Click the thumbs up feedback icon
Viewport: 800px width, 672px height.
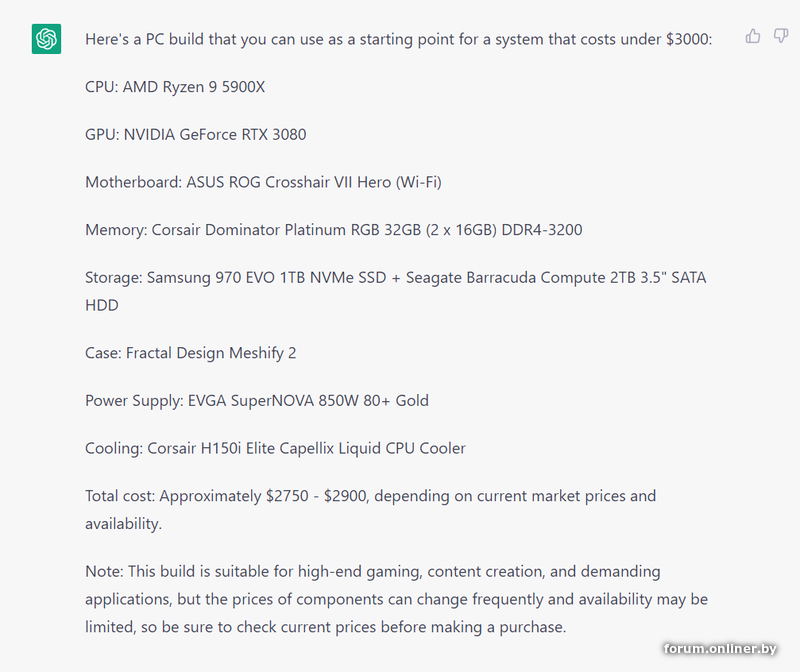point(753,36)
